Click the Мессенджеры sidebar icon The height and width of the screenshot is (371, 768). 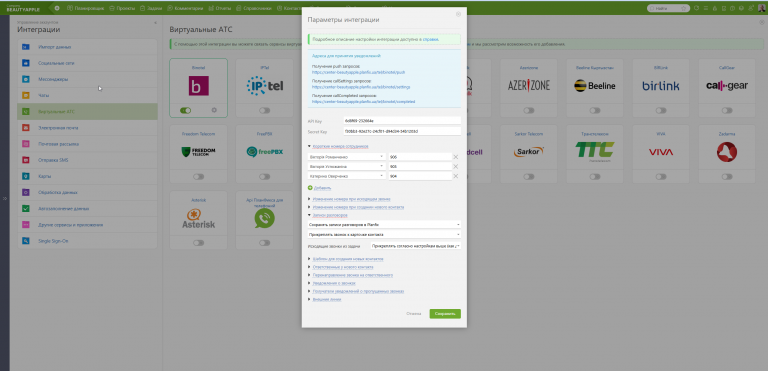tap(25, 79)
